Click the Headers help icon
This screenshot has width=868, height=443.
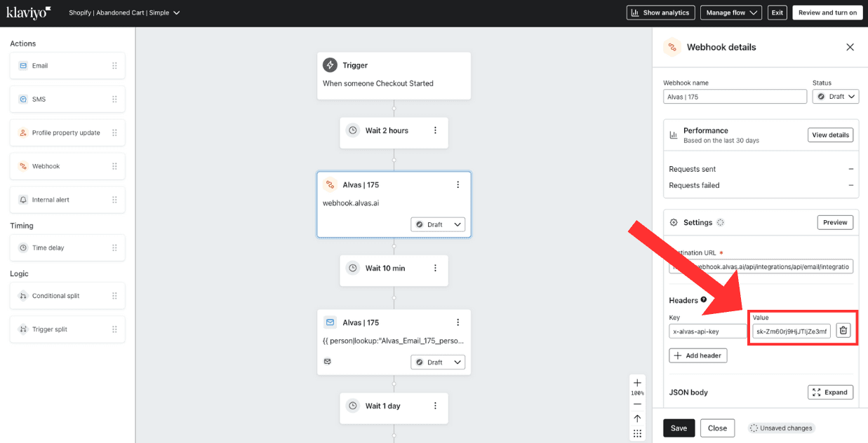click(704, 300)
